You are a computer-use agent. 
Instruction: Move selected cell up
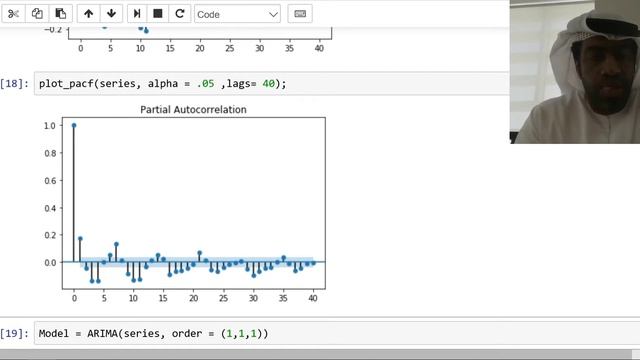click(89, 14)
